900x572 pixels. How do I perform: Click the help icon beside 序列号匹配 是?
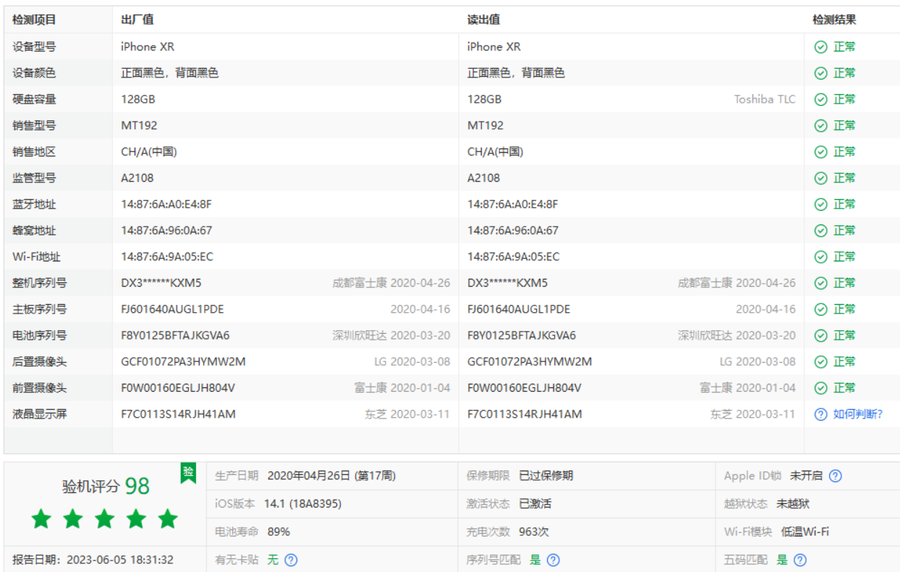[x=553, y=560]
